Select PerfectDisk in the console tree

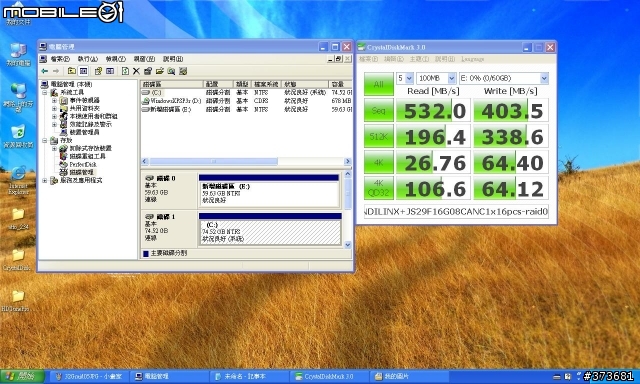(83, 164)
